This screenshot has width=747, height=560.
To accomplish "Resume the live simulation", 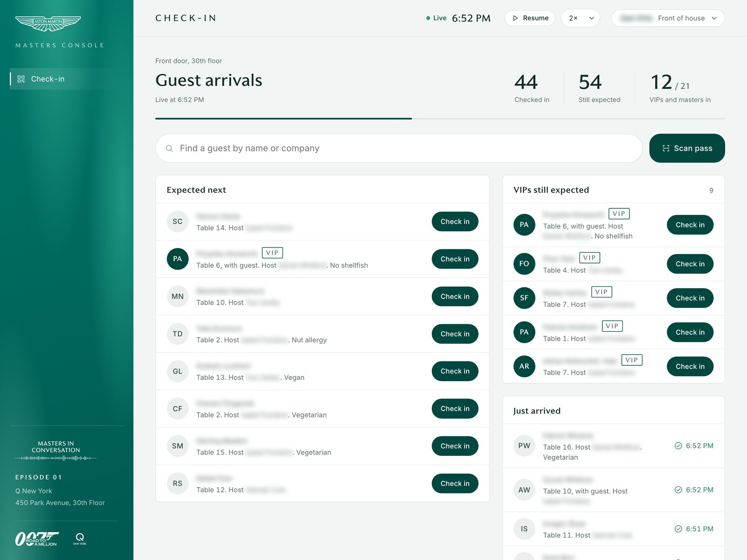I will tap(530, 18).
